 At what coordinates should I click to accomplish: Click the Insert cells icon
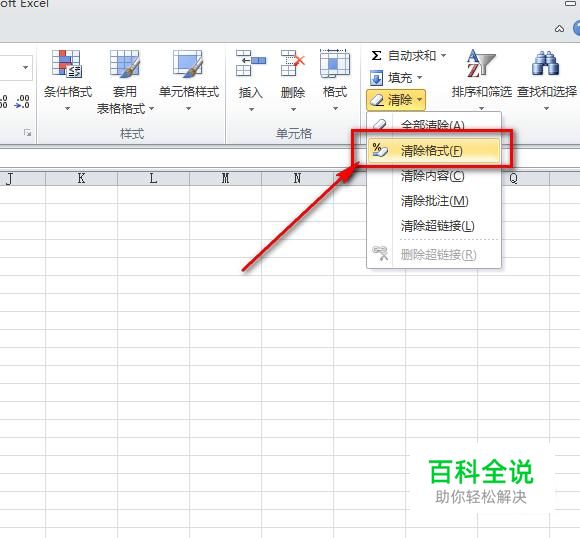(250, 63)
